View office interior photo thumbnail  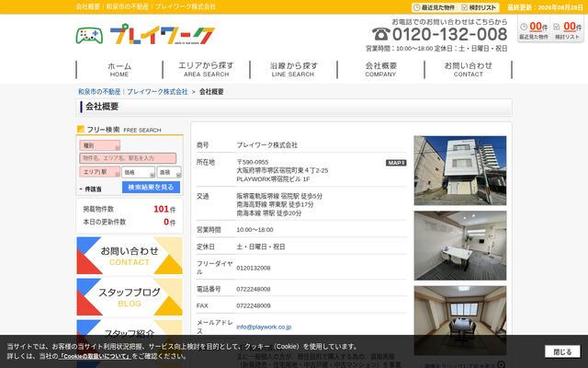(460, 246)
